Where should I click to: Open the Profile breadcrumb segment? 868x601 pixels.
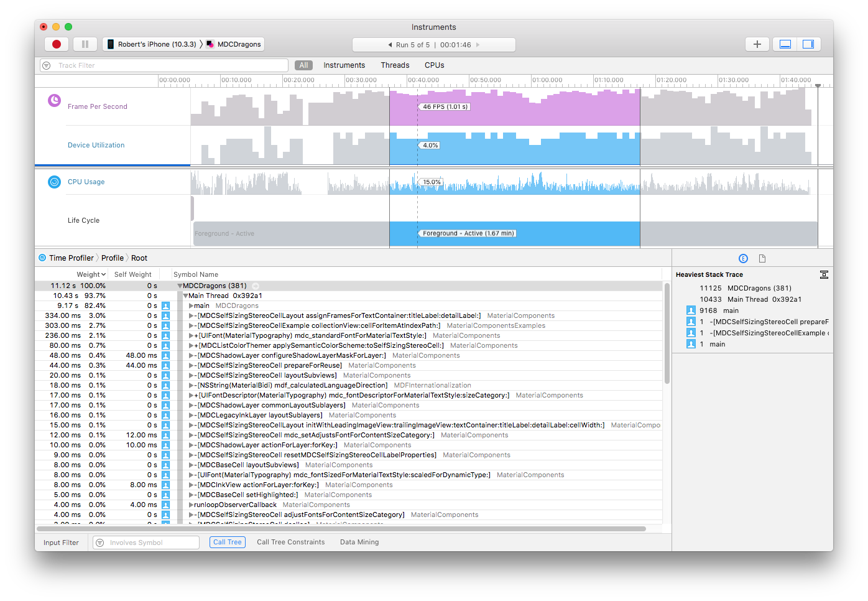[113, 258]
